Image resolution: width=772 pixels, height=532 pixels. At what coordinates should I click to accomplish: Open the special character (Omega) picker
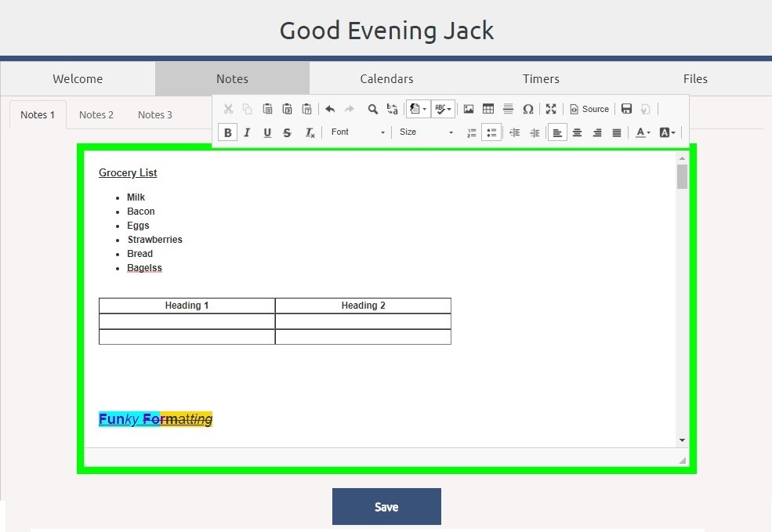[527, 110]
